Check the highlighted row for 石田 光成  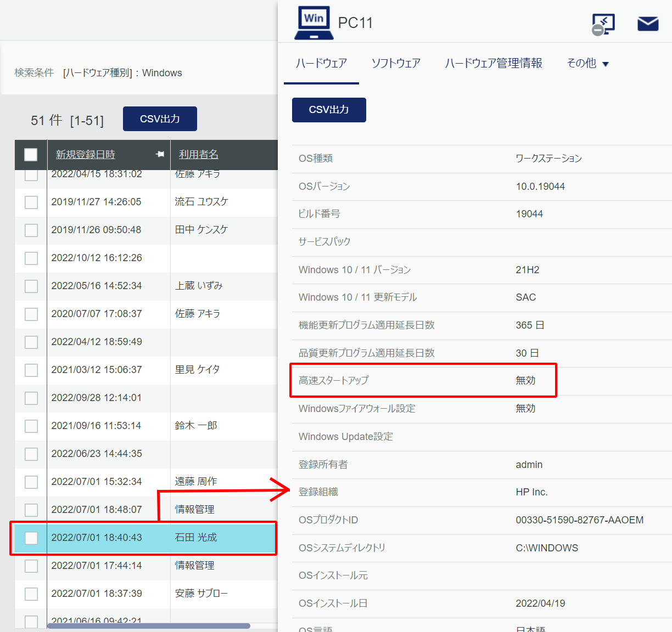(x=31, y=538)
